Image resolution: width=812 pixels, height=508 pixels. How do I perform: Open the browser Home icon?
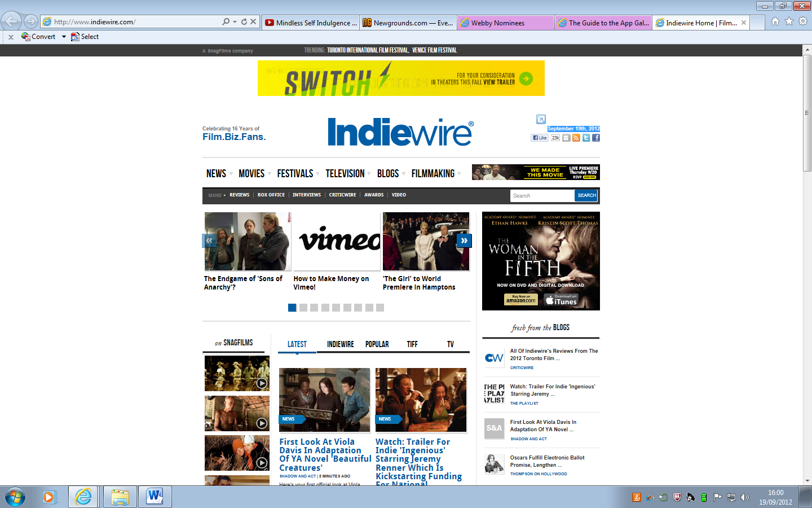(775, 21)
